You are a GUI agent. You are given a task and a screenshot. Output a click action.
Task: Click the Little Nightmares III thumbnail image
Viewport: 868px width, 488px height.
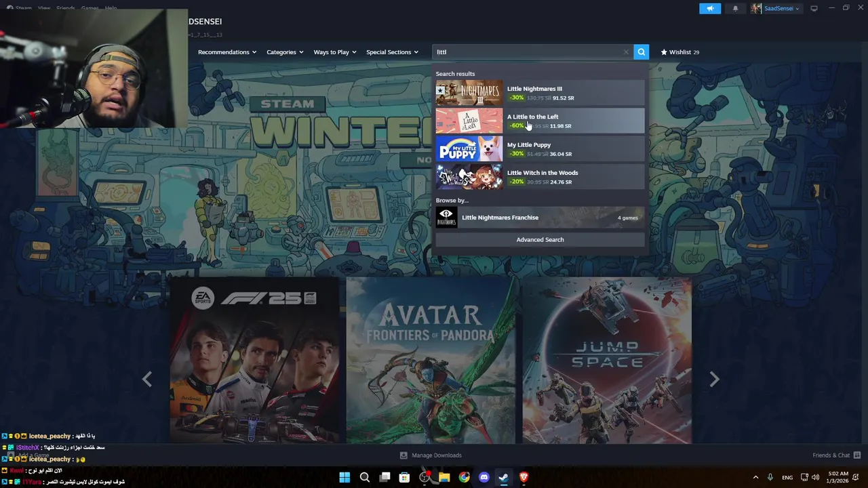469,93
